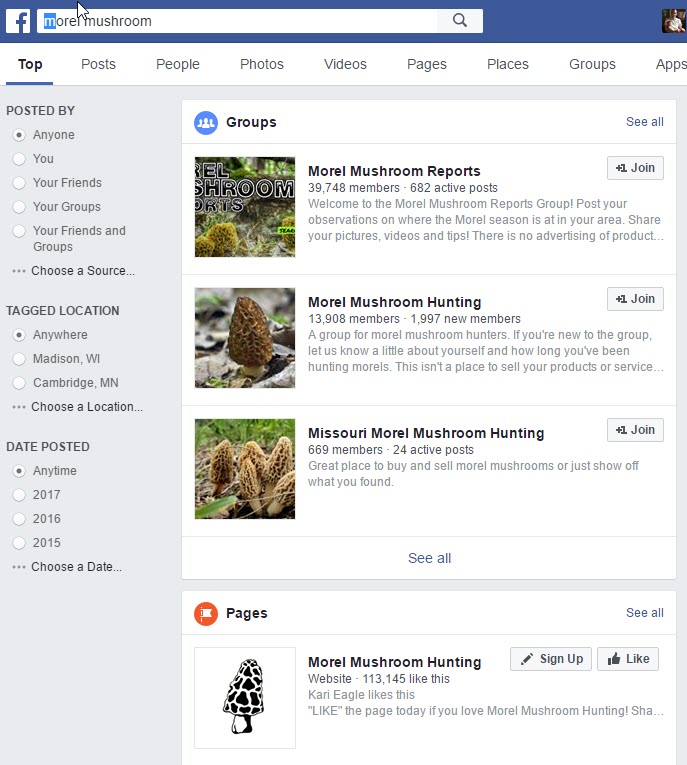Click '669 members' text
Image resolution: width=687 pixels, height=765 pixels.
coord(345,450)
